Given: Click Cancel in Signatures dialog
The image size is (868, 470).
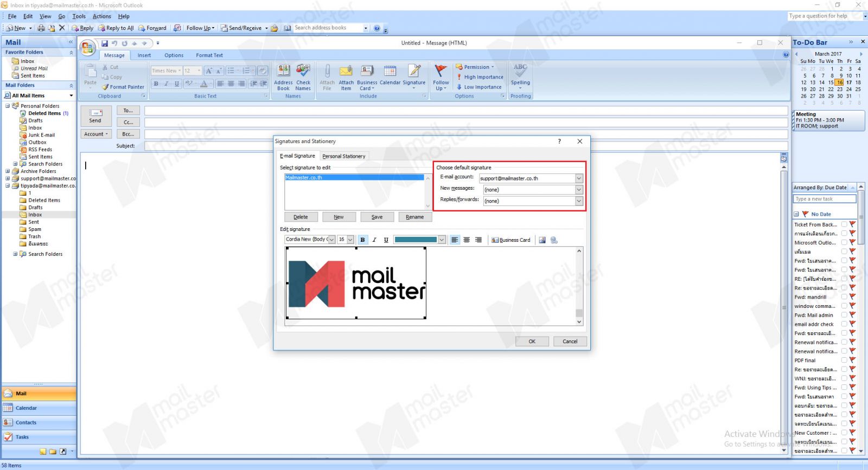Looking at the screenshot, I should click(570, 342).
